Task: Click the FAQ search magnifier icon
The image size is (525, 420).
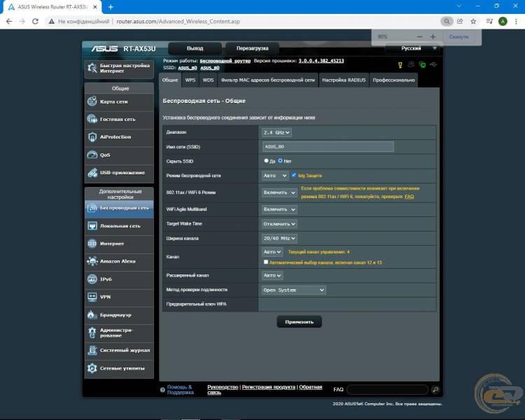Action: tap(435, 389)
